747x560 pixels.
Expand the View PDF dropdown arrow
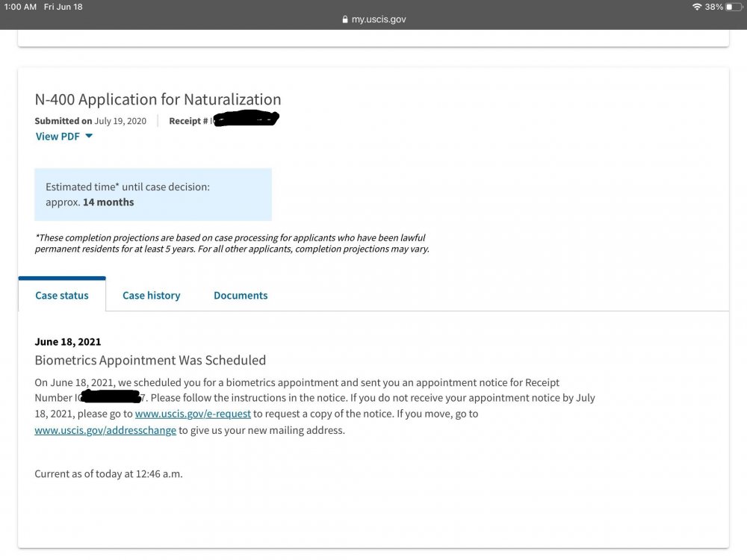coord(89,137)
